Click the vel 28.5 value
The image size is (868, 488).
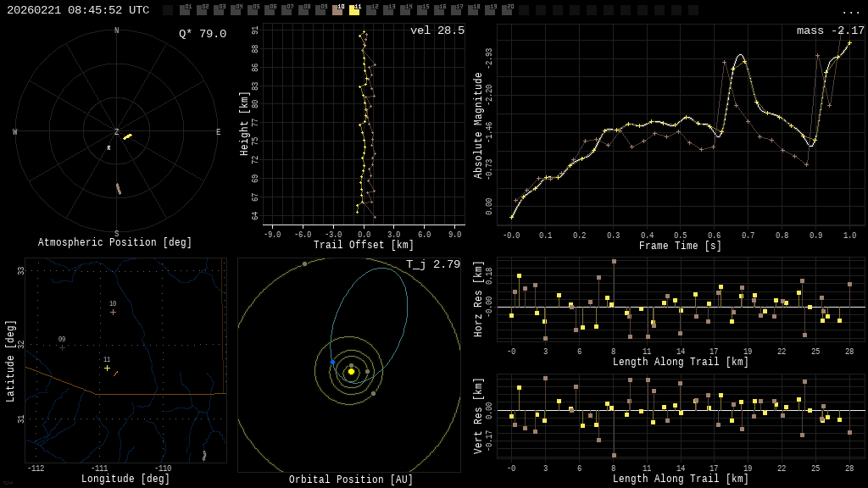point(437,30)
